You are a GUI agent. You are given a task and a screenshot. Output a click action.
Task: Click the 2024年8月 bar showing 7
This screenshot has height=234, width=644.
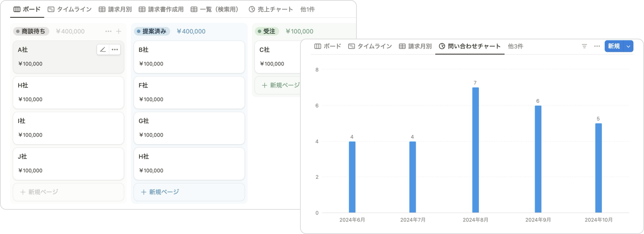click(475, 150)
